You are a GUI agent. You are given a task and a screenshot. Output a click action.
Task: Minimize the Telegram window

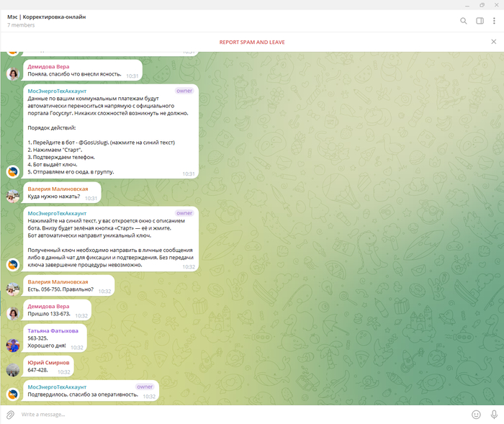coord(467,5)
